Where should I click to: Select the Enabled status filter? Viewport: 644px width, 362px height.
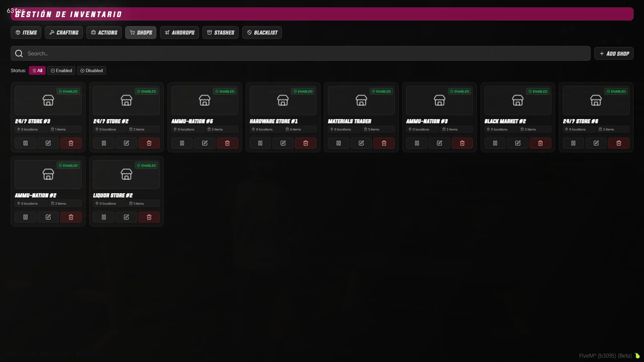[x=61, y=70]
